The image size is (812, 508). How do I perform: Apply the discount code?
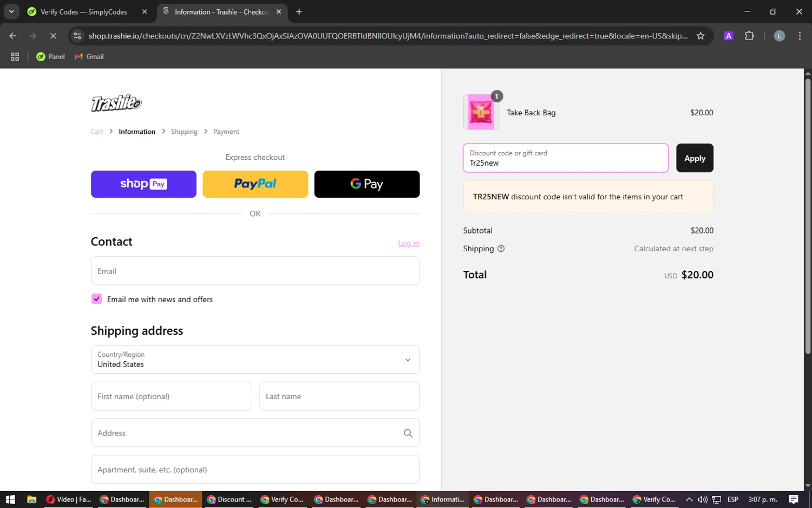pyautogui.click(x=695, y=158)
